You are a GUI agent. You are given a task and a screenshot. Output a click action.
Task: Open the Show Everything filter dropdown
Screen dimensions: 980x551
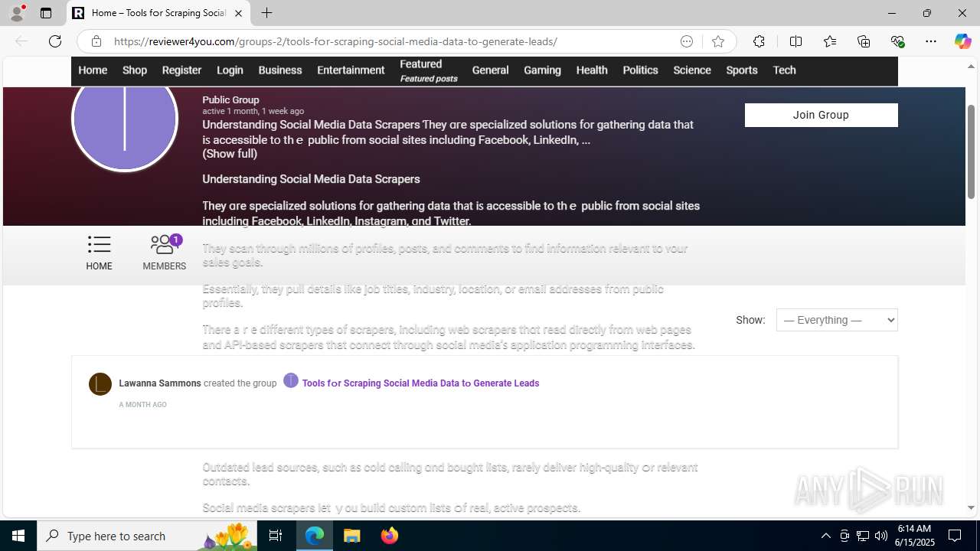pyautogui.click(x=837, y=320)
